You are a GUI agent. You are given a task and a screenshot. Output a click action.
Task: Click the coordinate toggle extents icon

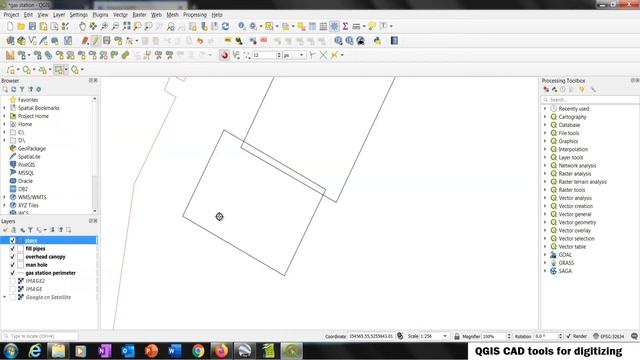(400, 336)
